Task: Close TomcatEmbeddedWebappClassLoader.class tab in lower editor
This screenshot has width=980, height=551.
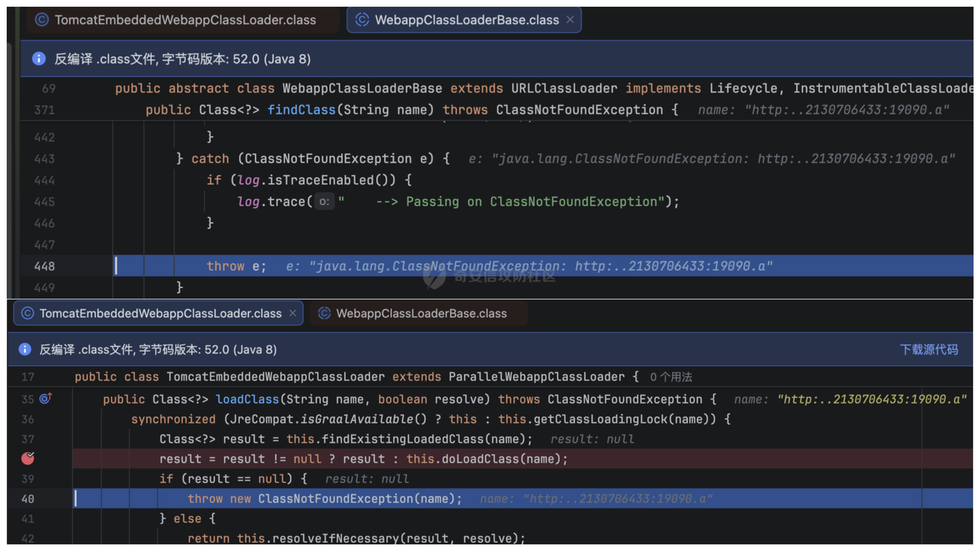Action: [293, 313]
